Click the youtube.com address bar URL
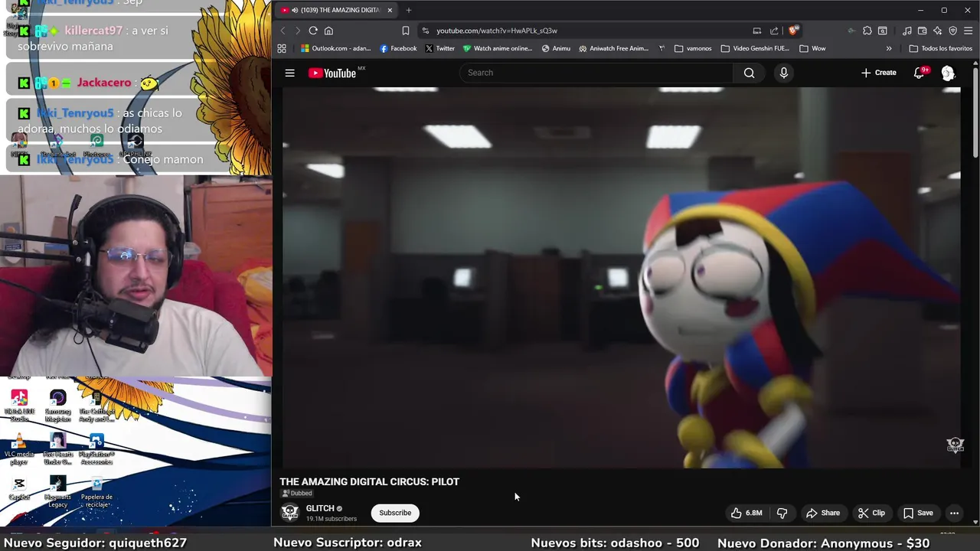The image size is (980, 551). (497, 31)
